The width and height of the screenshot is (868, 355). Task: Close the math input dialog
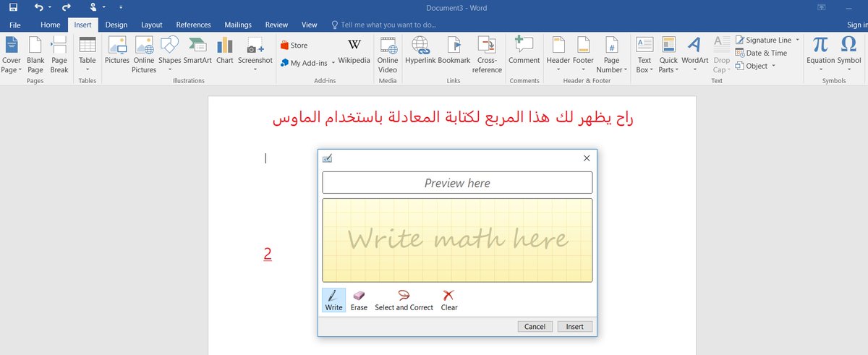587,158
